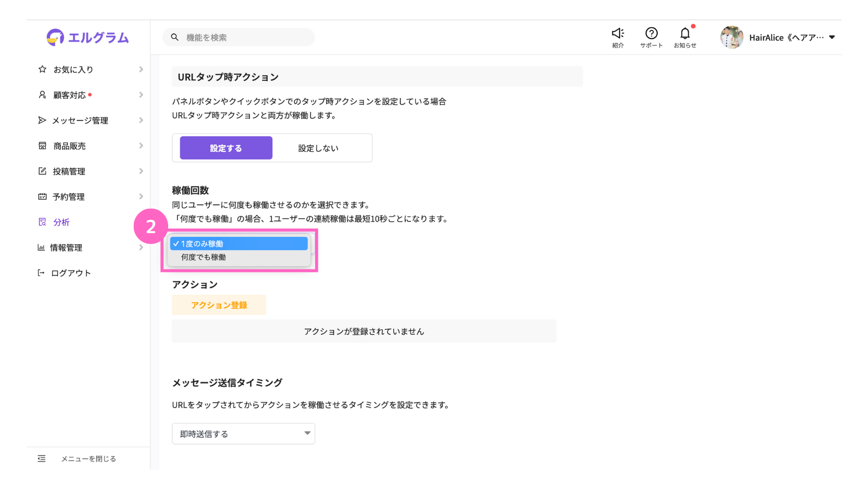Image resolution: width=868 pixels, height=488 pixels.
Task: Select the 設定しない toggle option
Action: (318, 148)
